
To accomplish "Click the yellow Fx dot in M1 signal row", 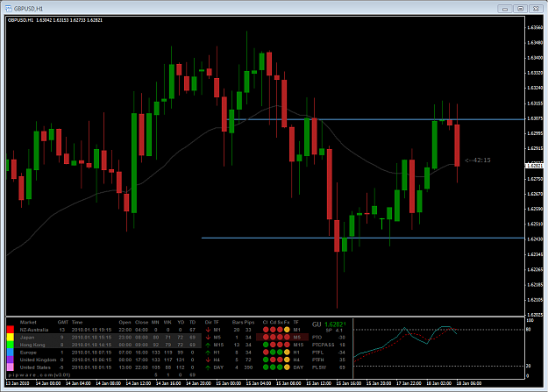I will 287,330.
